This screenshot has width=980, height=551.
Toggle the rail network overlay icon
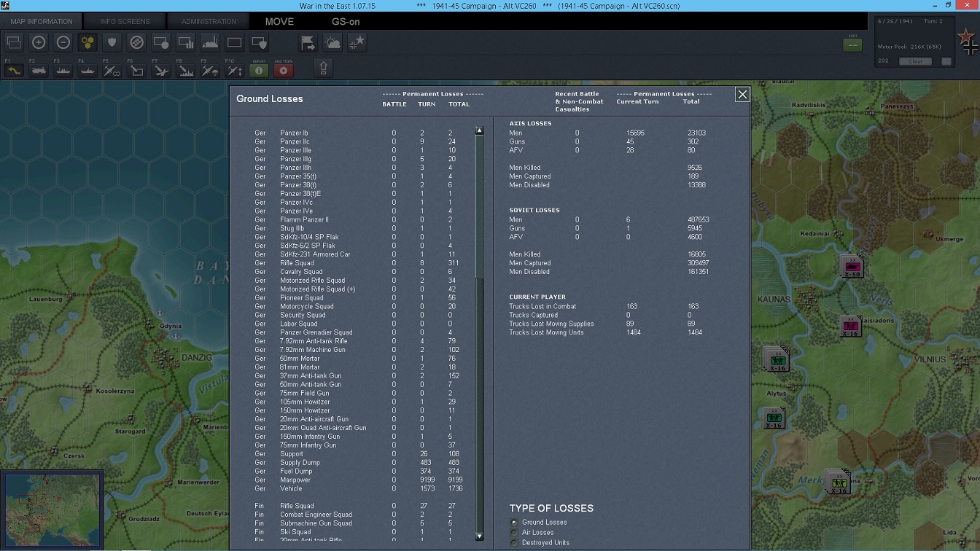[136, 43]
